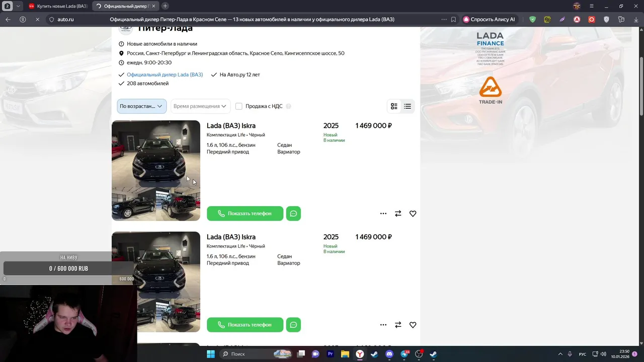This screenshot has width=644, height=362.
Task: Open the Task View taskbar icon
Action: [x=301, y=354]
